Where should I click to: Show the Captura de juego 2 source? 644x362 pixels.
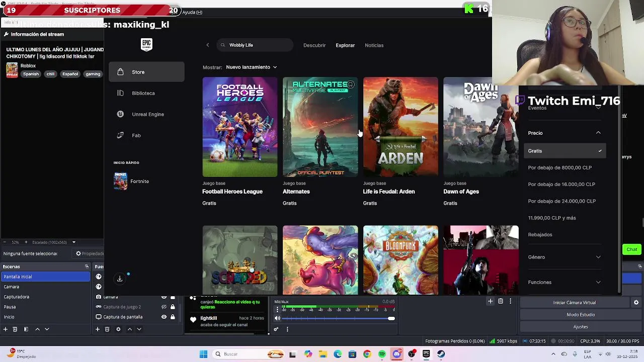pyautogui.click(x=164, y=307)
